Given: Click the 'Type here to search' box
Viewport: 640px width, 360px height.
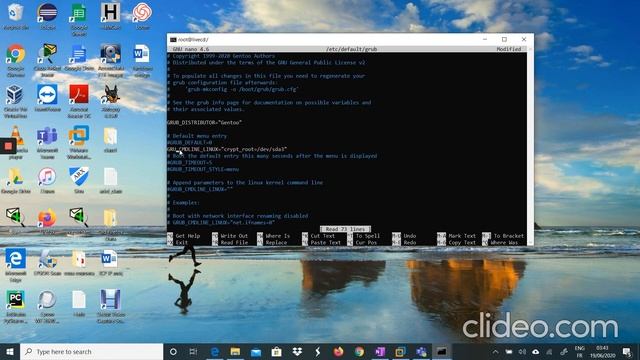Looking at the screenshot, I should [x=91, y=352].
